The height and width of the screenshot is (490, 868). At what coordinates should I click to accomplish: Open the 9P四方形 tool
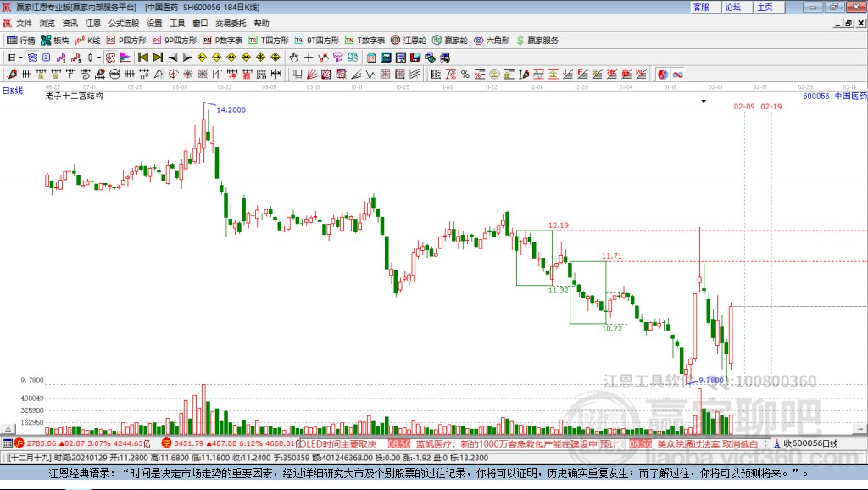pos(175,41)
